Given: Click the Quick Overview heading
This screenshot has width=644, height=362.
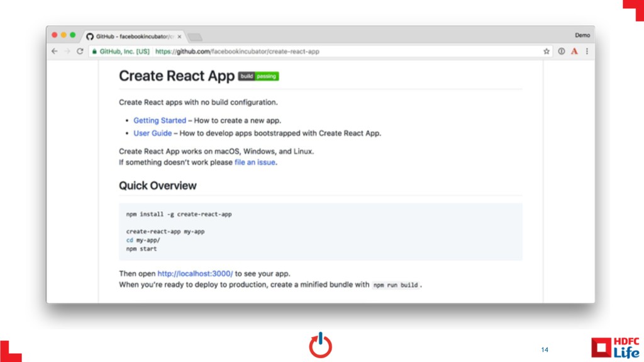Looking at the screenshot, I should coord(158,185).
